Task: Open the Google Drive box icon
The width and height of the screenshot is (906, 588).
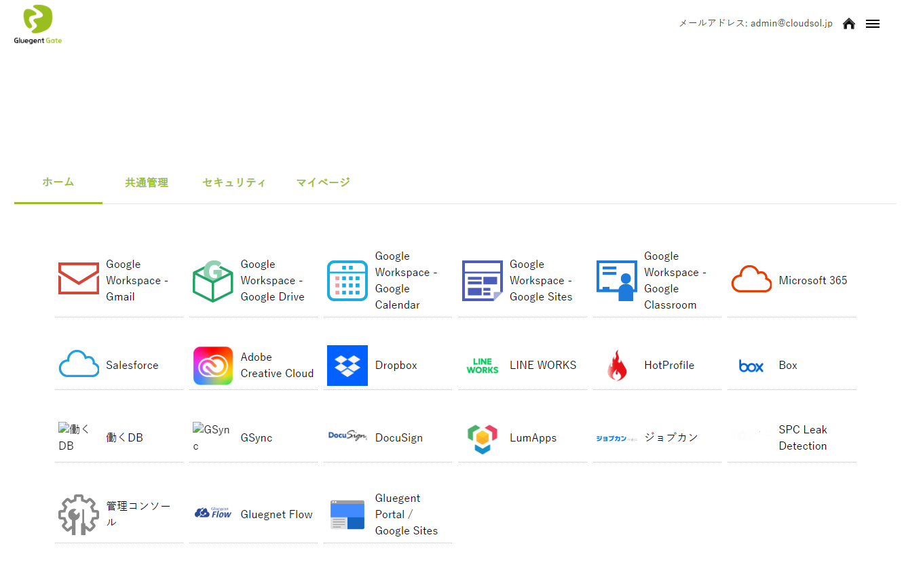Action: coord(212,281)
